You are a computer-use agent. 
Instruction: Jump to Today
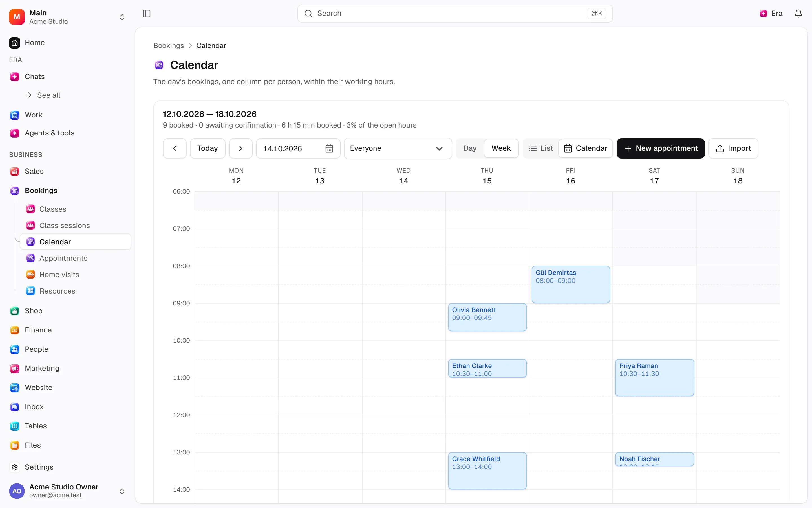207,148
